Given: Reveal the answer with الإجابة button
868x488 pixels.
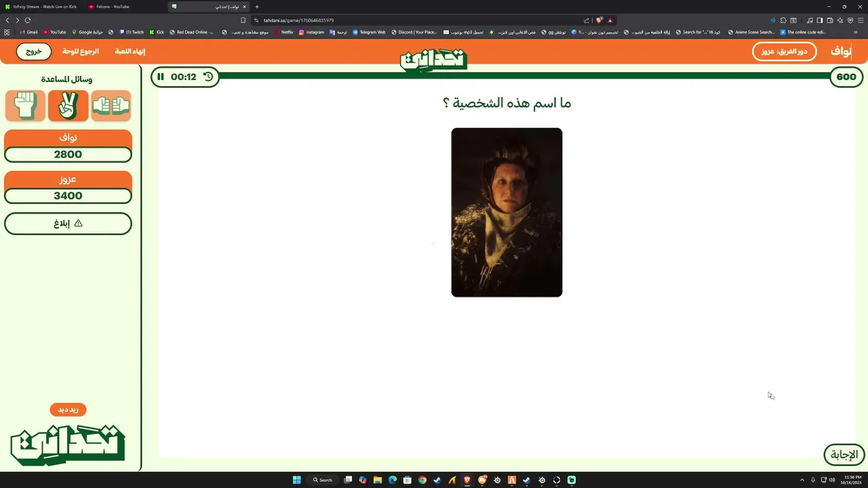Looking at the screenshot, I should pos(844,455).
